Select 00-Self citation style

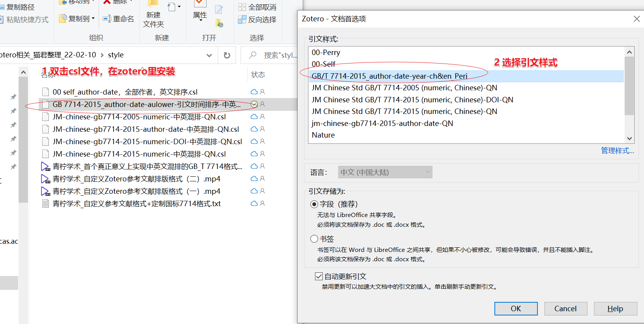click(466, 64)
